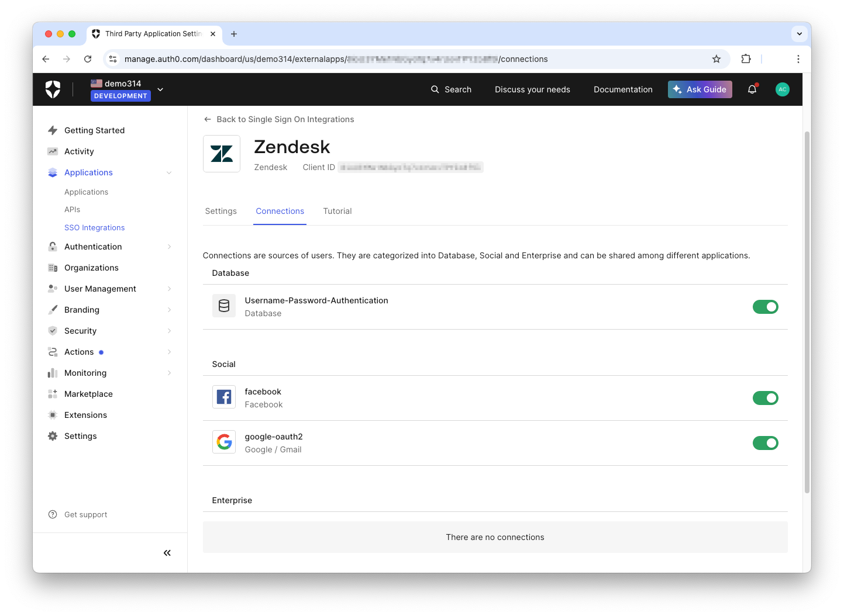The image size is (844, 616).
Task: Close the Third Party Application Settings tab
Action: [213, 34]
